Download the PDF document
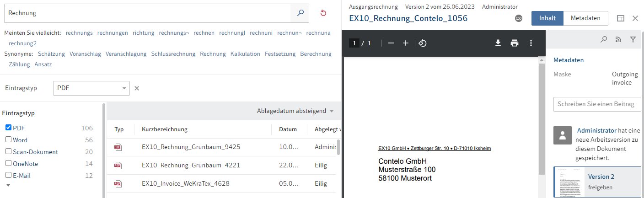Image resolution: width=644 pixels, height=198 pixels. click(498, 43)
